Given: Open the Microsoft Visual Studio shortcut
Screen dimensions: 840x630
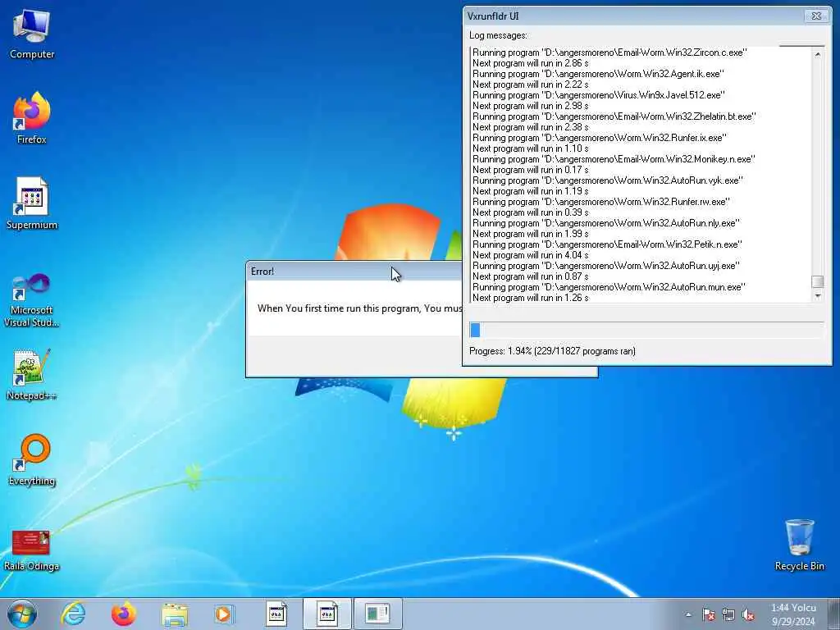Looking at the screenshot, I should click(x=32, y=300).
